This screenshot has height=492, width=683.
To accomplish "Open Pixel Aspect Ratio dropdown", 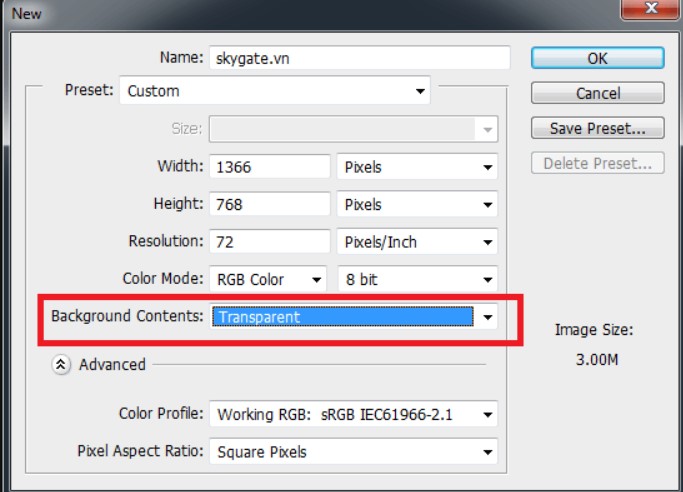I will click(x=353, y=452).
